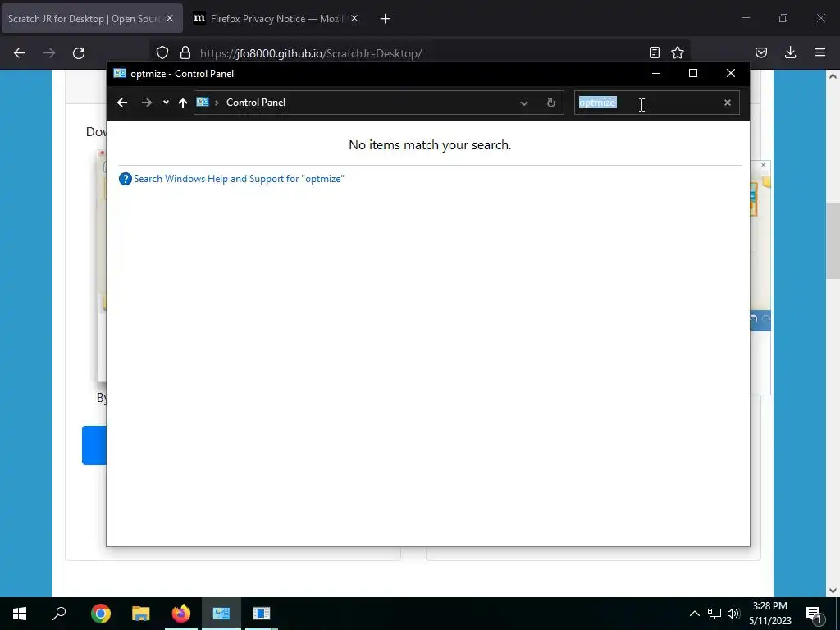This screenshot has width=840, height=630.
Task: Click the volume speaker tray icon
Action: tap(733, 614)
